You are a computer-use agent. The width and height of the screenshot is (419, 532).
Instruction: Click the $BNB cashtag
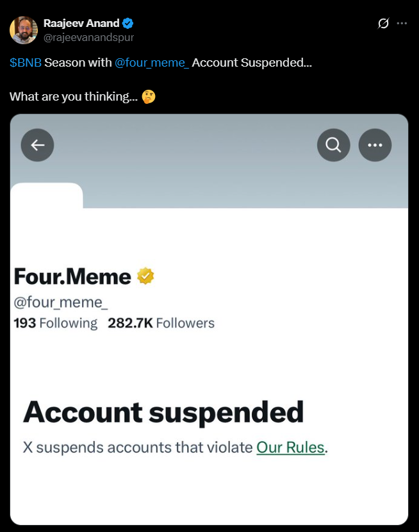(26, 63)
